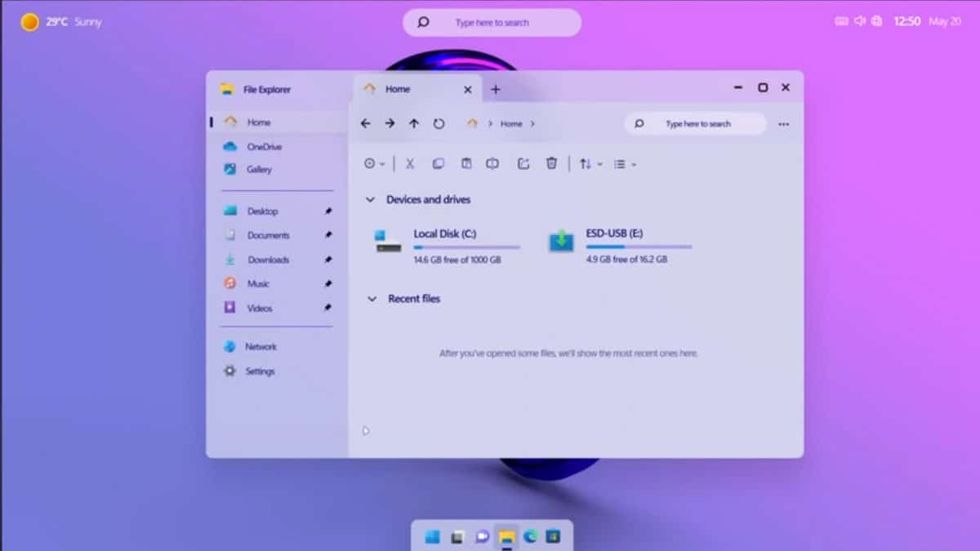Screen dimensions: 980x551
Task: Click the Copy icon in toolbar
Action: pyautogui.click(x=438, y=164)
